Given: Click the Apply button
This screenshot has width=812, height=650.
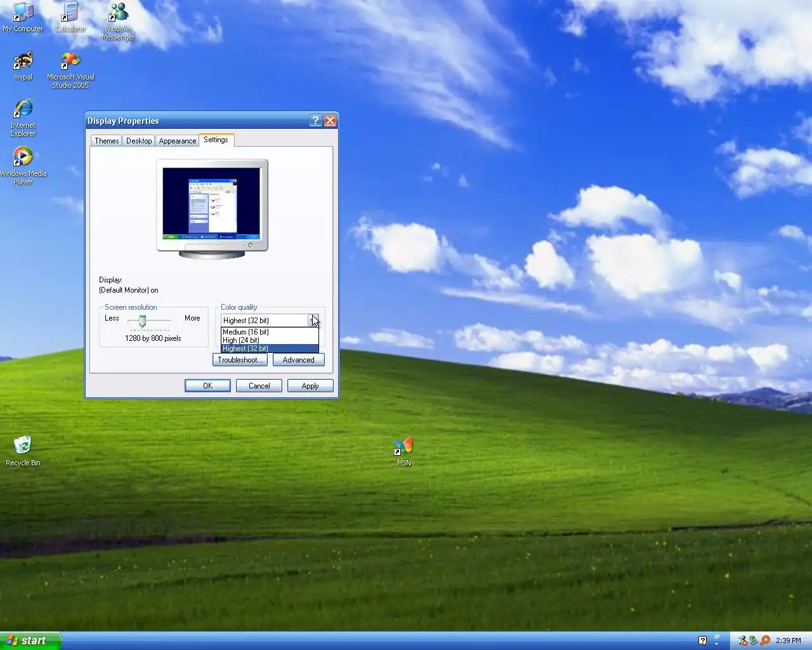Looking at the screenshot, I should click(310, 386).
